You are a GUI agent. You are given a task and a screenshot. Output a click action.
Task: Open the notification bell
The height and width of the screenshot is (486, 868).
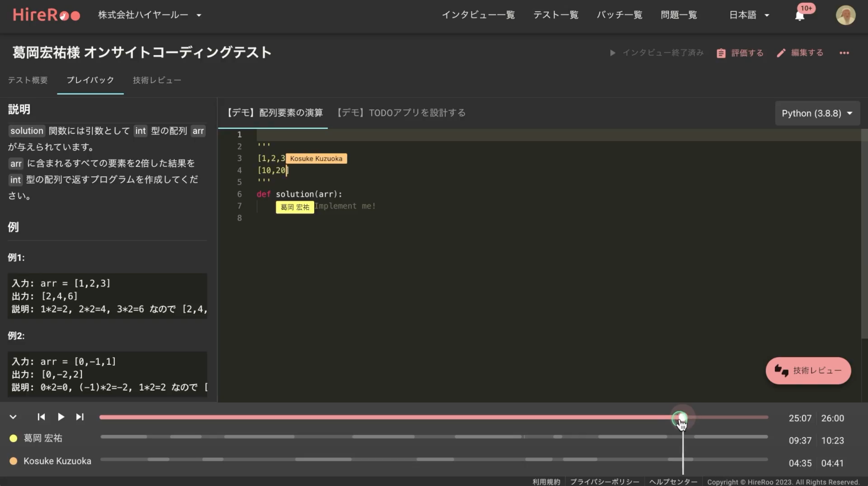point(799,15)
